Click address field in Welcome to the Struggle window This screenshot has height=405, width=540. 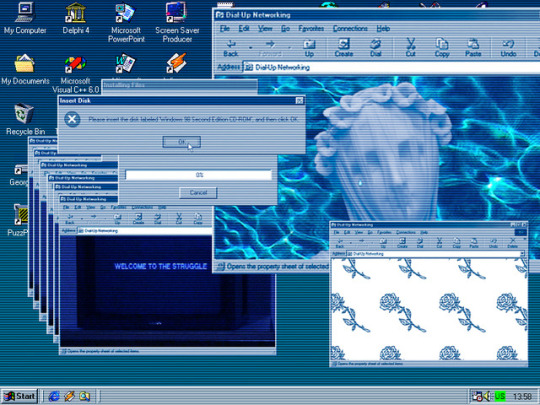[x=145, y=231]
